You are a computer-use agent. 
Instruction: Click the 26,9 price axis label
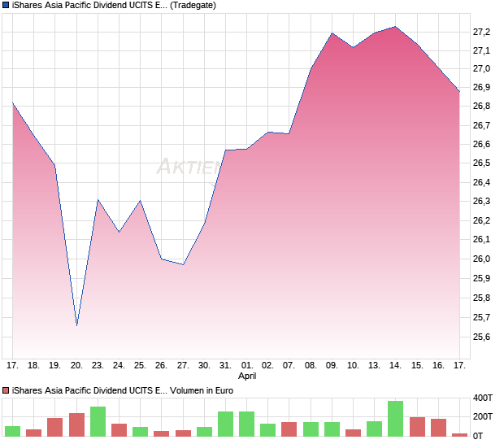481,87
